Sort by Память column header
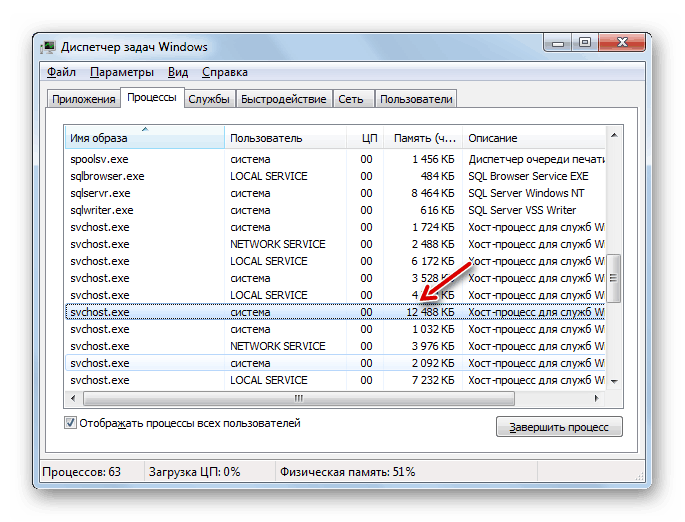 pos(423,138)
